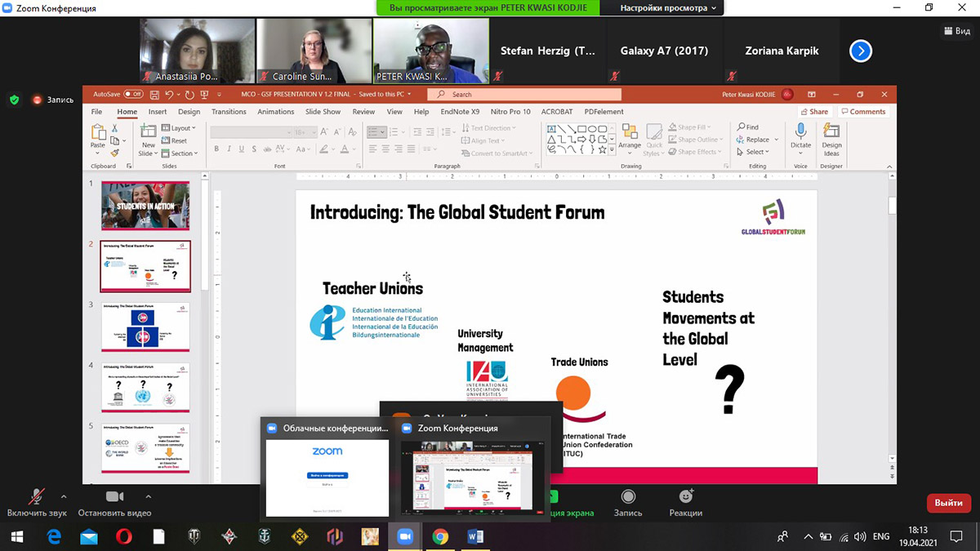Screen dimensions: 980x551
Task: Open audio options arrow beside microphone
Action: (64, 496)
